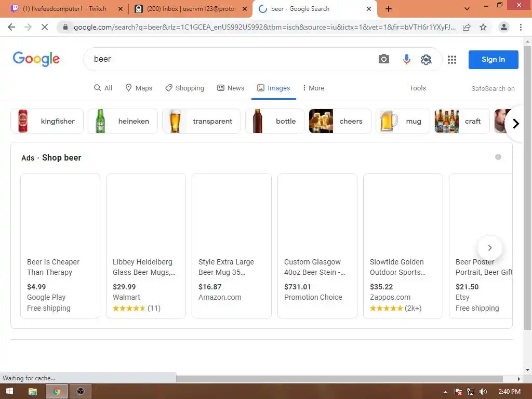
Task: Open the Windows Start menu
Action: 9,391
